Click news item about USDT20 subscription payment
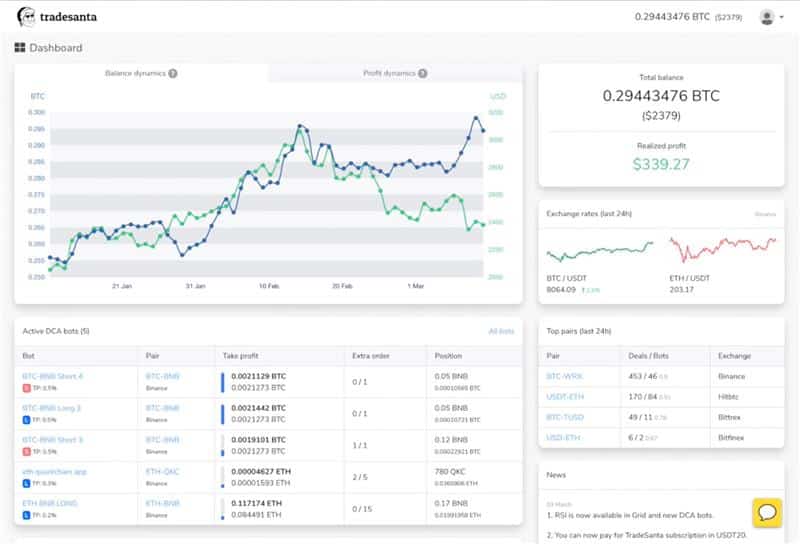This screenshot has height=544, width=800. (646, 535)
